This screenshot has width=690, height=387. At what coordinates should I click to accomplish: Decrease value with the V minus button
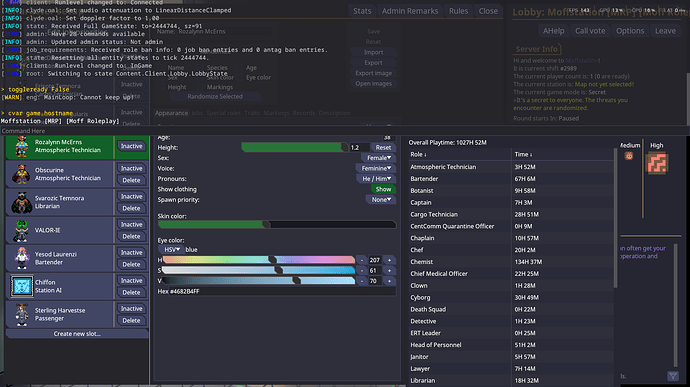[x=362, y=281]
